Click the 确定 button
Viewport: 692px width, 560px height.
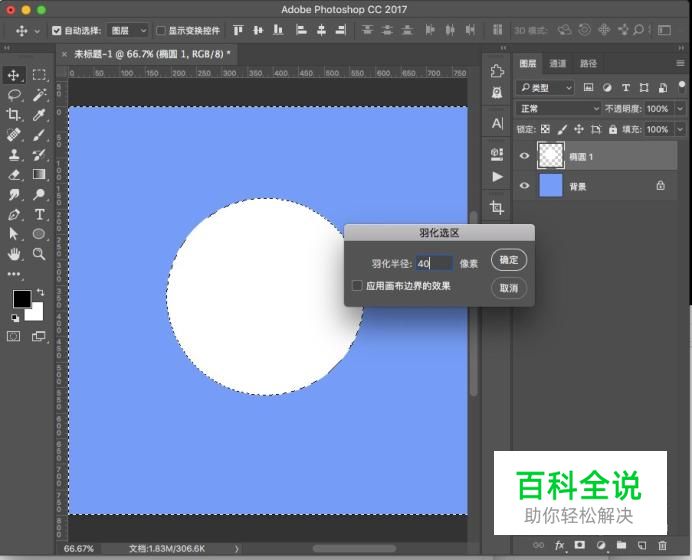(508, 260)
